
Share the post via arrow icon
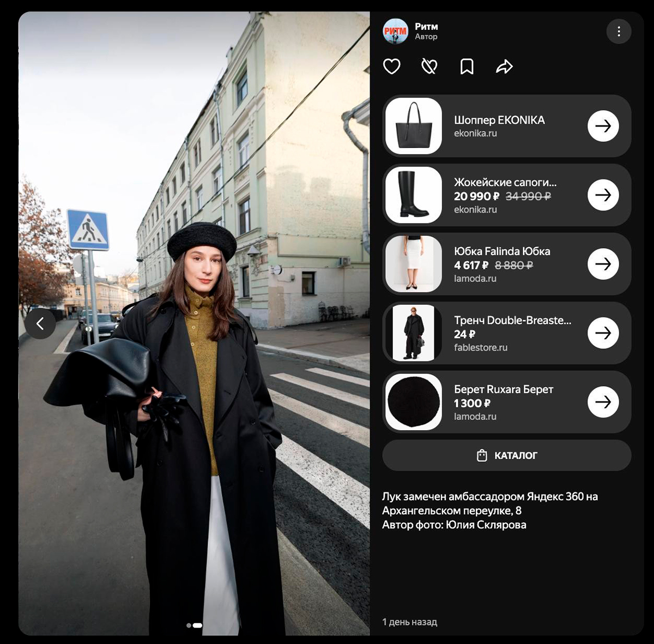[504, 67]
